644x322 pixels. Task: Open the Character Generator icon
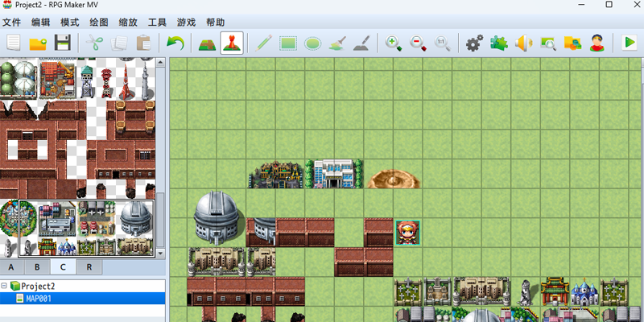[x=597, y=43]
